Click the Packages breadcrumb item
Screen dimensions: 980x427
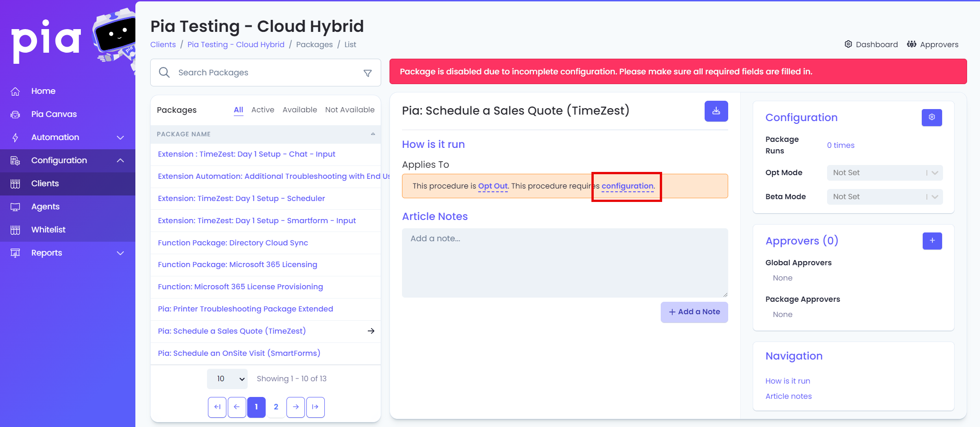pos(314,45)
